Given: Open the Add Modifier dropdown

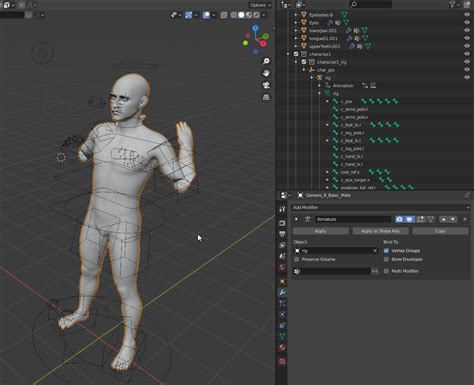Looking at the screenshot, I should pyautogui.click(x=381, y=207).
